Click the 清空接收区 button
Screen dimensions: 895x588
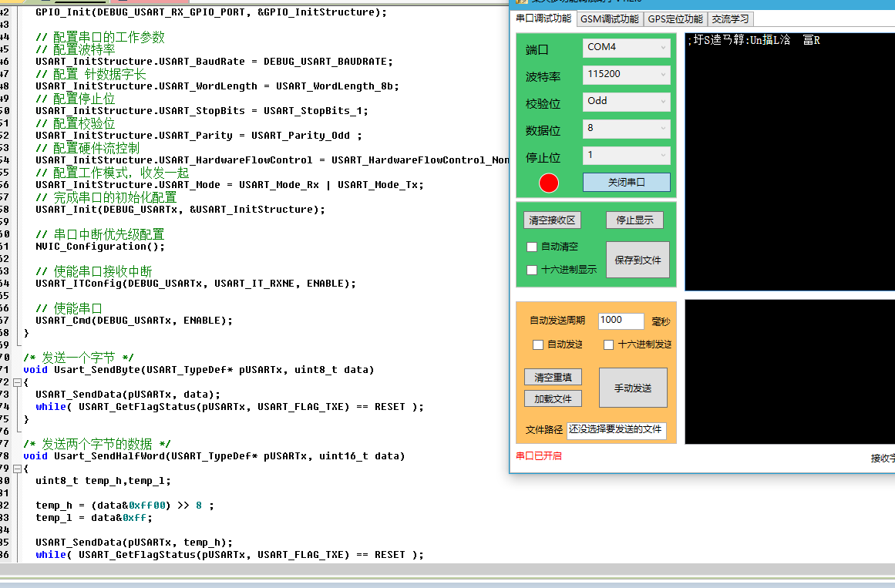pyautogui.click(x=552, y=220)
